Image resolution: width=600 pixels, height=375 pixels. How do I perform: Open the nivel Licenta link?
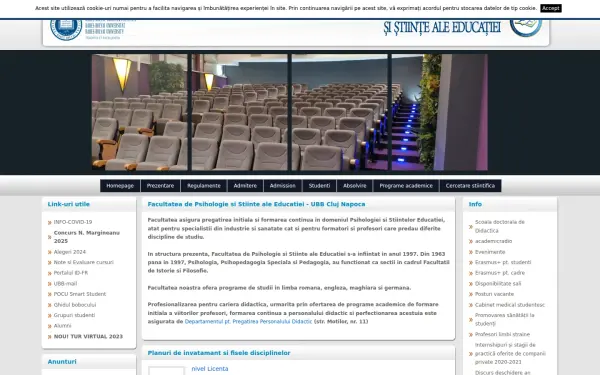pos(210,368)
